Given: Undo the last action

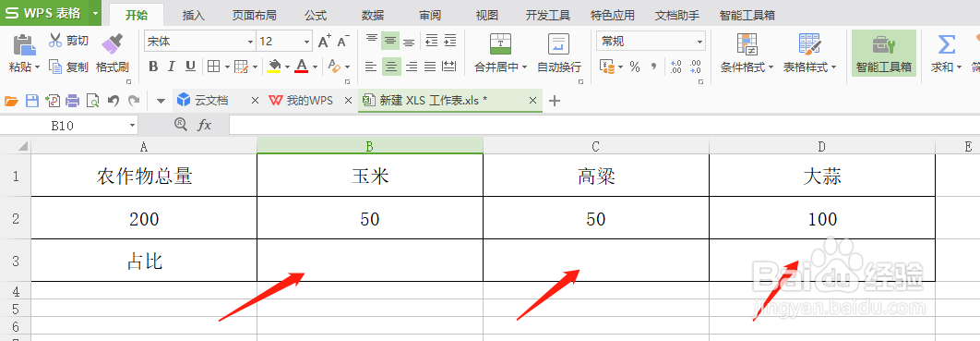Looking at the screenshot, I should [x=114, y=100].
